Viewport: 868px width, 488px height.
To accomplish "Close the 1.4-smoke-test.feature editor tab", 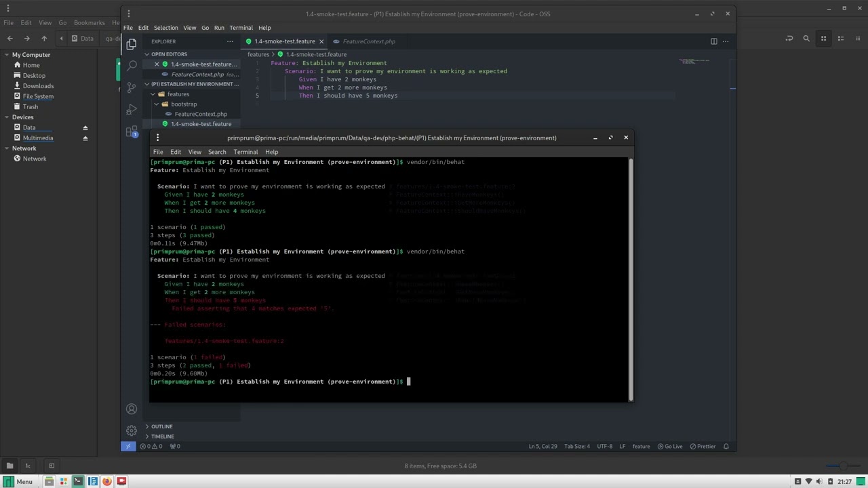I will [321, 41].
